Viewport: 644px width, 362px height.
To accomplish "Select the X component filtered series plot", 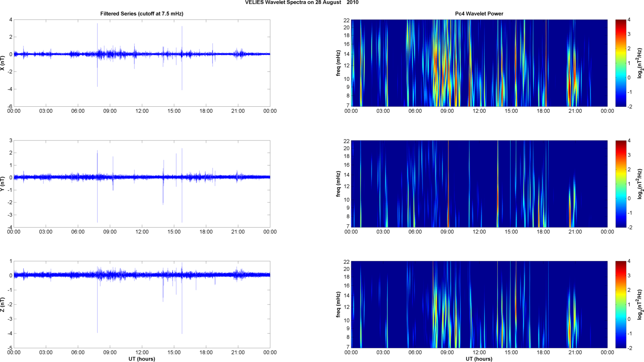I will coord(142,63).
